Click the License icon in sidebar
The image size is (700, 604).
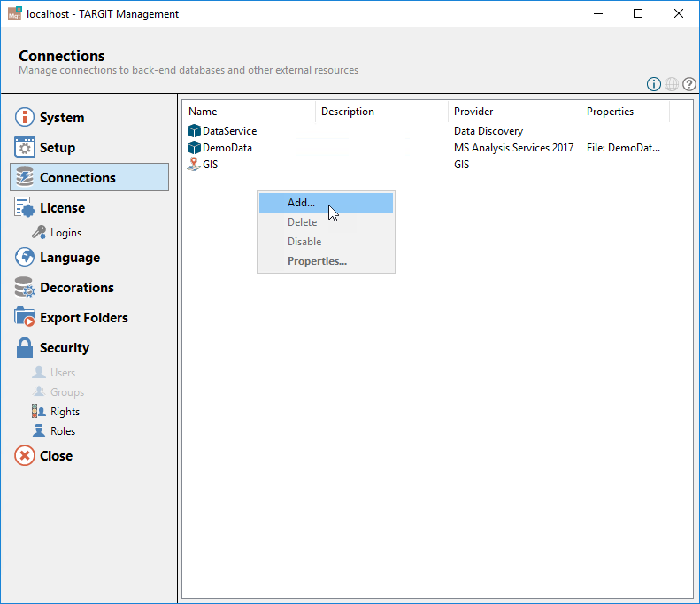click(x=25, y=208)
